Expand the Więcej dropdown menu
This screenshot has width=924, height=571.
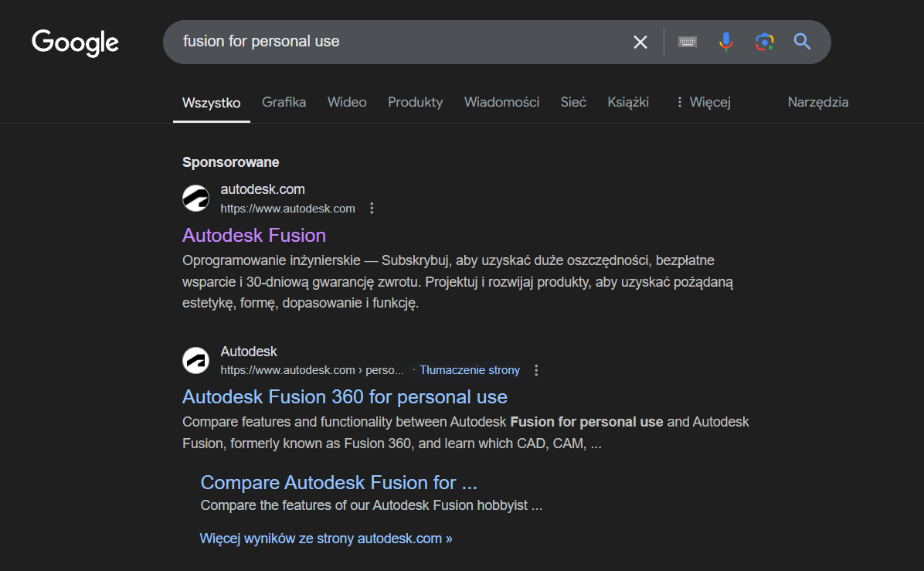click(703, 102)
